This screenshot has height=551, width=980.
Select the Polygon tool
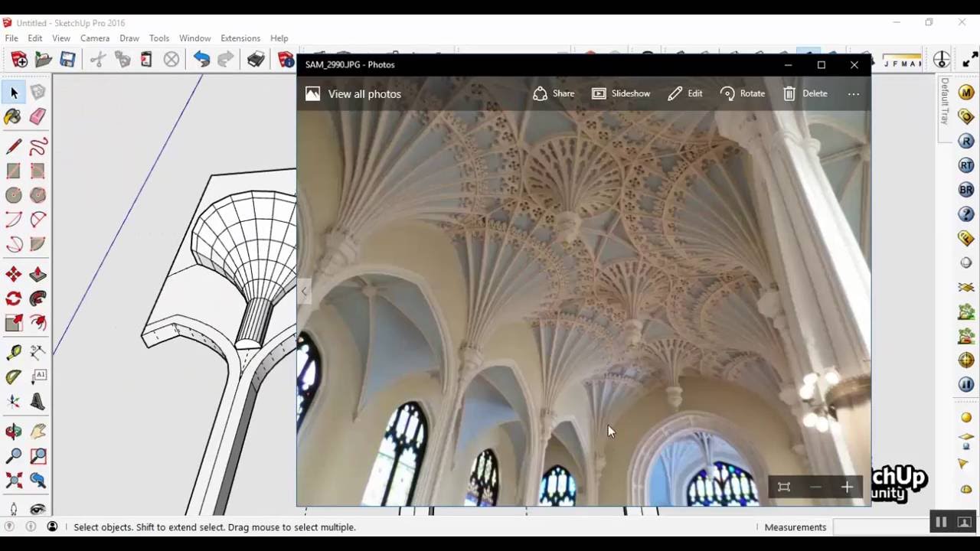click(x=38, y=196)
